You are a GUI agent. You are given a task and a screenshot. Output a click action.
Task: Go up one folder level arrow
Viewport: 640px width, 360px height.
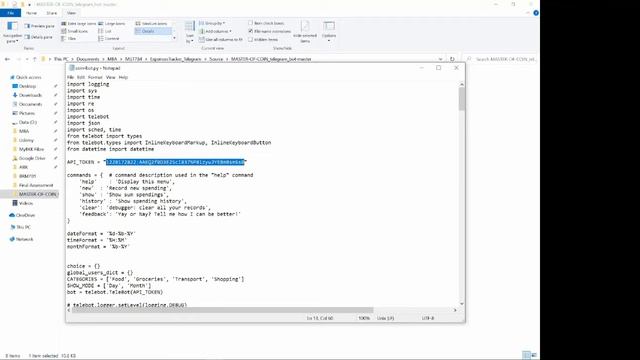pos(35,59)
